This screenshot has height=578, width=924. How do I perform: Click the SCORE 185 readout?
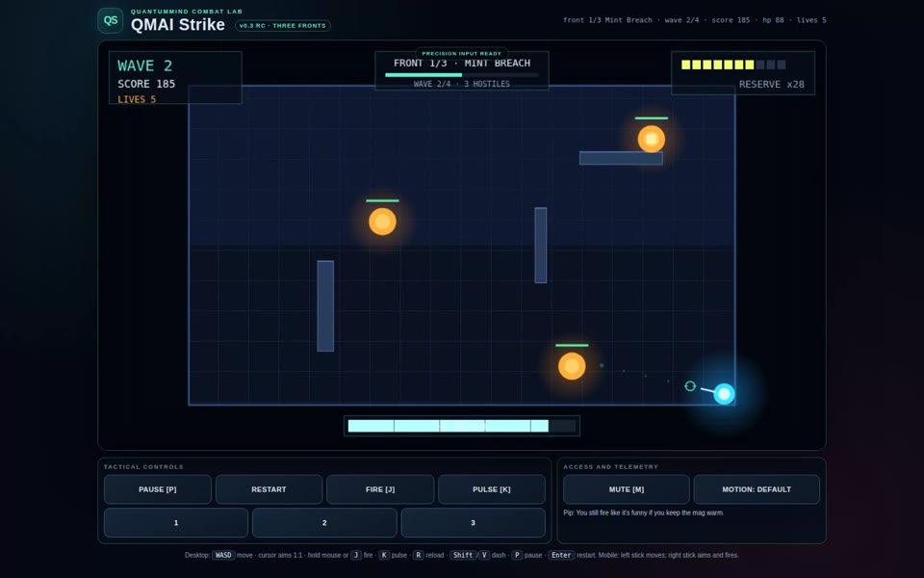(146, 84)
